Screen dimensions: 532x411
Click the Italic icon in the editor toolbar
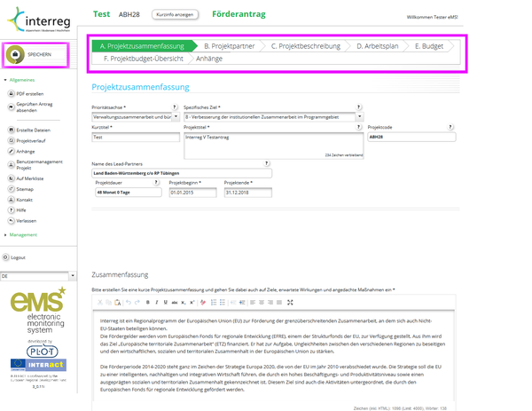156,303
